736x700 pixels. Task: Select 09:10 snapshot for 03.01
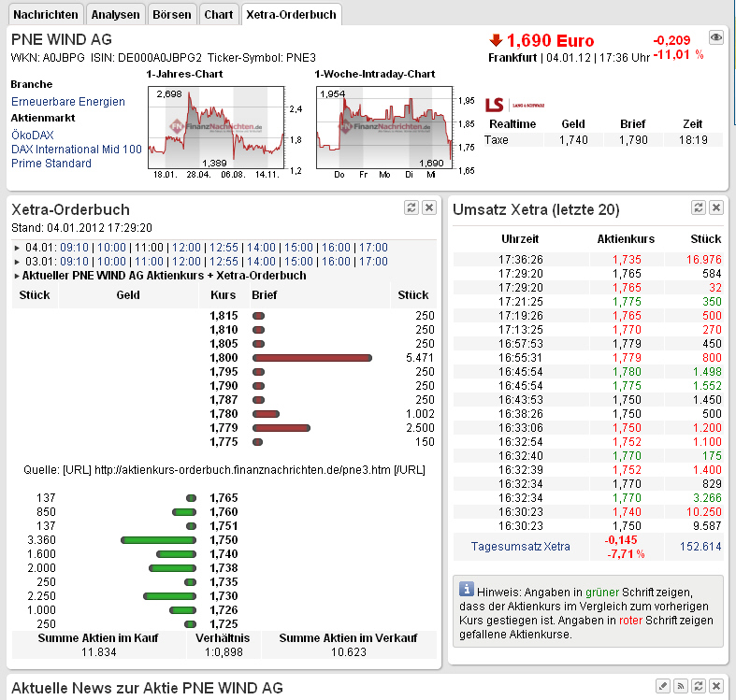point(74,262)
